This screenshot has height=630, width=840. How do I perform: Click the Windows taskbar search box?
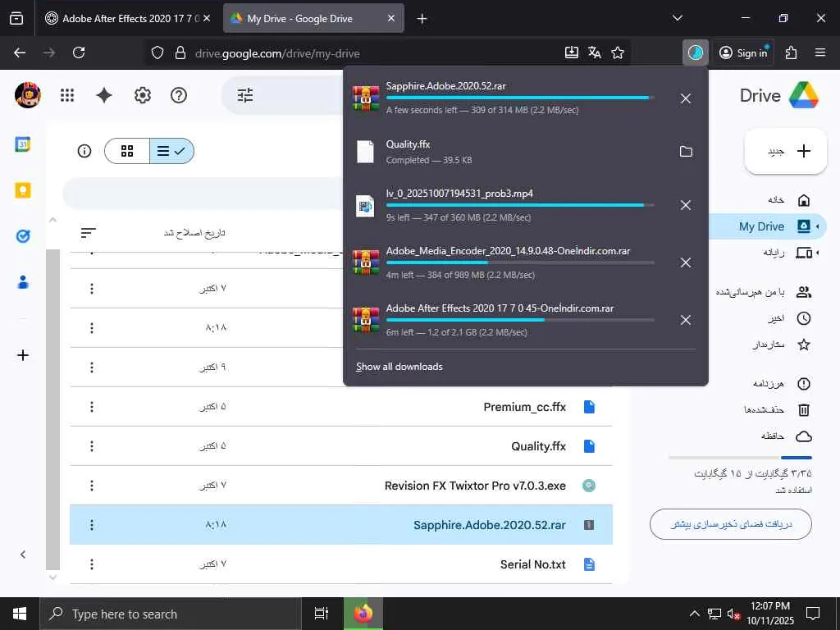(171, 614)
